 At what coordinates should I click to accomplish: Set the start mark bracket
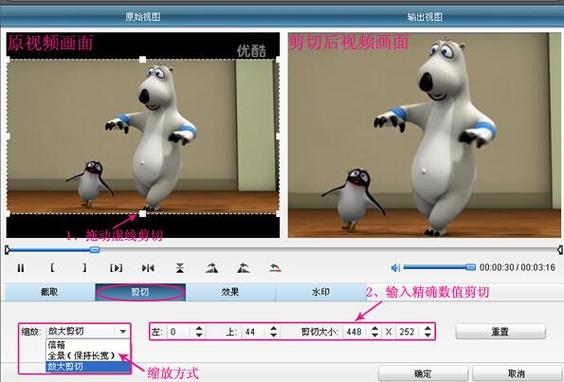(52, 268)
